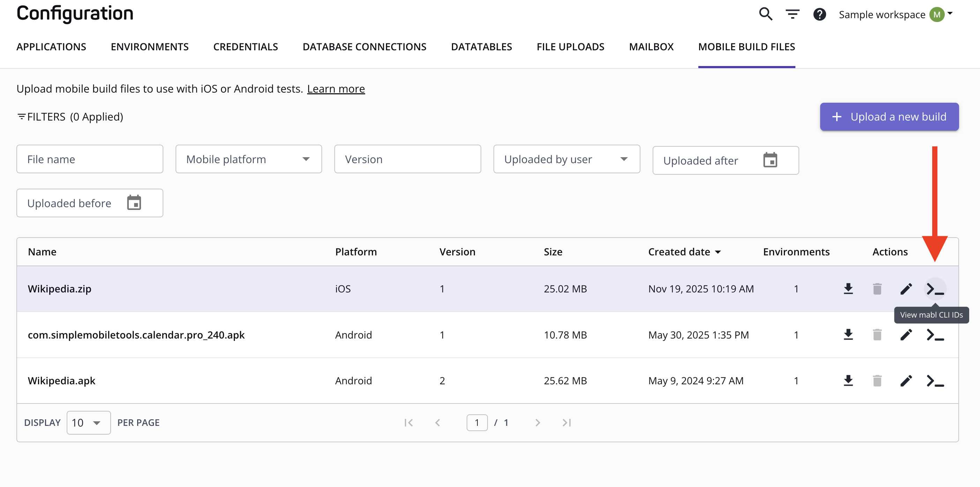Click the header filter list icon
Image resolution: width=980 pixels, height=487 pixels.
pyautogui.click(x=793, y=14)
